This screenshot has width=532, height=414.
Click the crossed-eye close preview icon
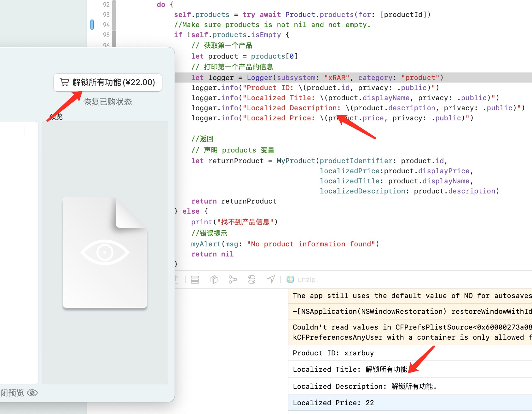pyautogui.click(x=32, y=393)
